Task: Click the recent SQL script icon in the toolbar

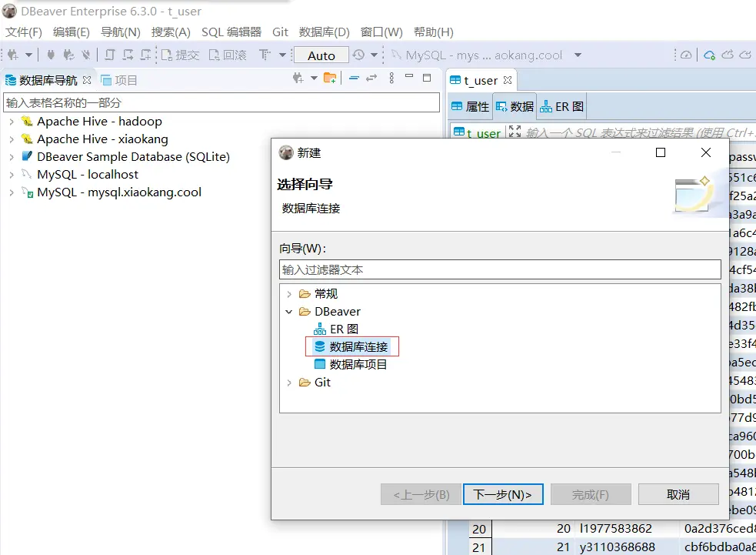Action: pos(128,55)
